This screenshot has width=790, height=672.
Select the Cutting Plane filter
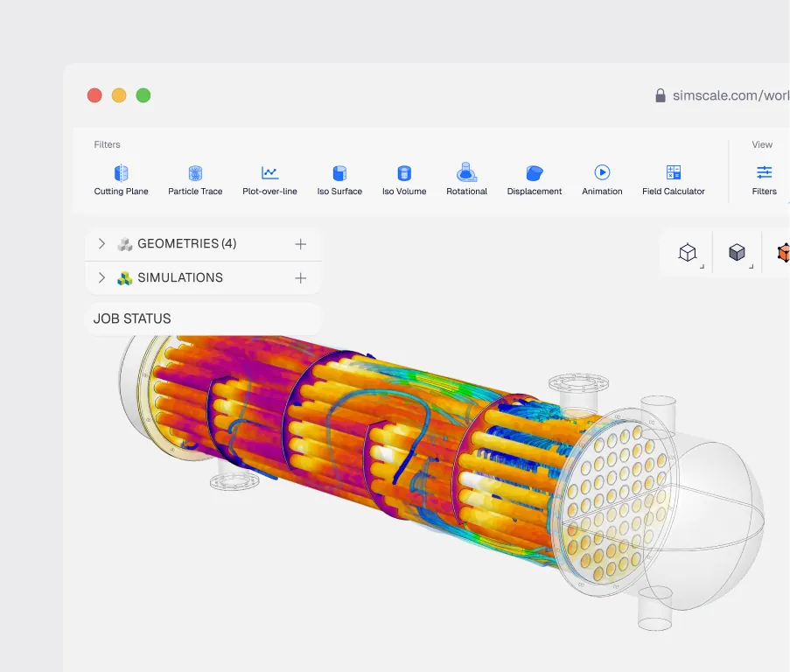(x=121, y=180)
